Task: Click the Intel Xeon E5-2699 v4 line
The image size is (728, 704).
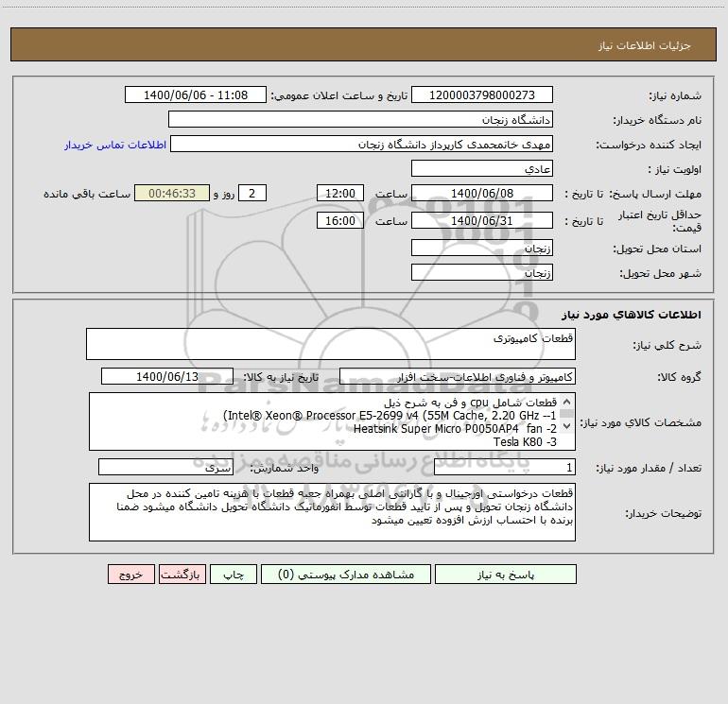Action: [x=390, y=416]
